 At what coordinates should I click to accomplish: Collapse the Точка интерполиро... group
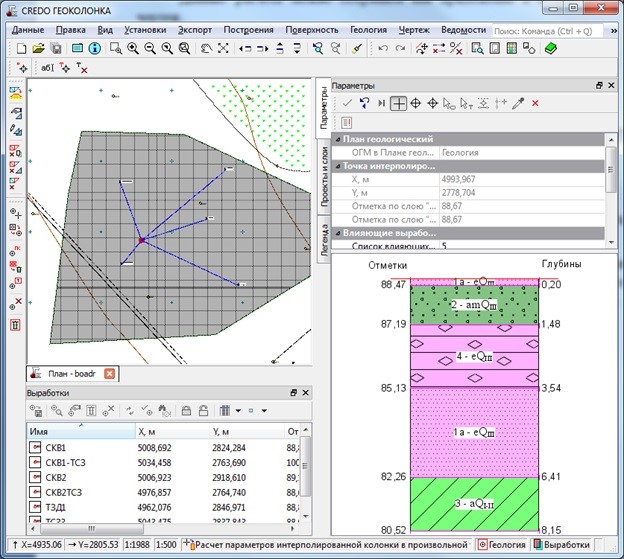(338, 166)
